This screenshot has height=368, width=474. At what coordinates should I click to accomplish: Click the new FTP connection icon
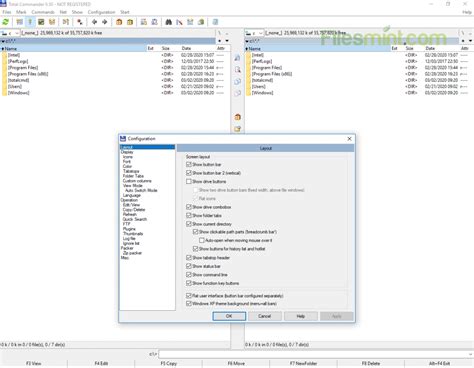154,22
